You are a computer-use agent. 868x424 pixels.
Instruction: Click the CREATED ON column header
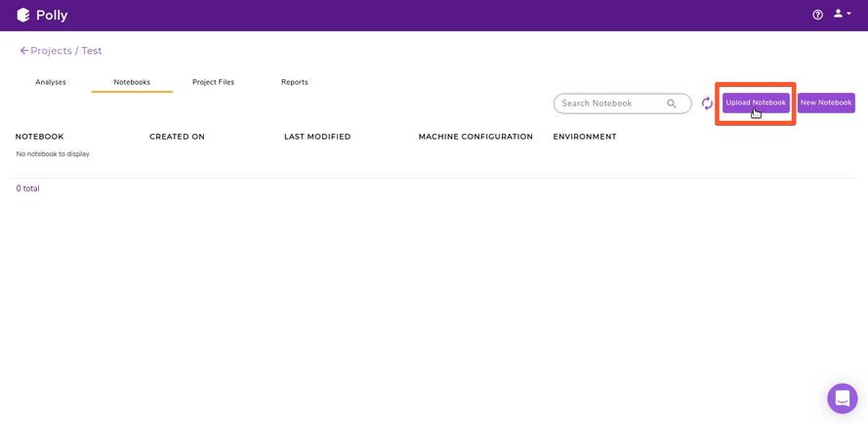click(x=177, y=137)
